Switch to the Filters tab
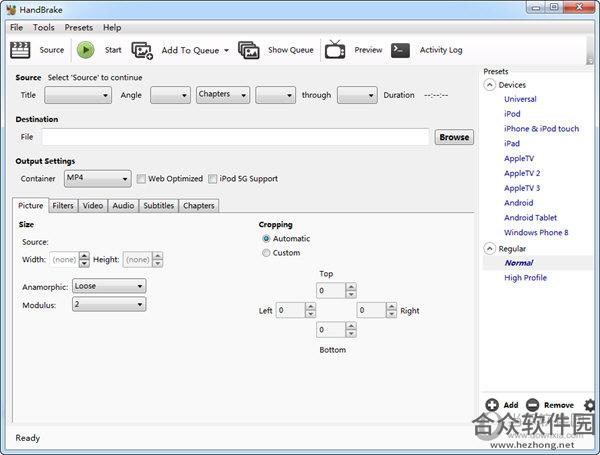Screen dimensions: 600x455 point(63,205)
